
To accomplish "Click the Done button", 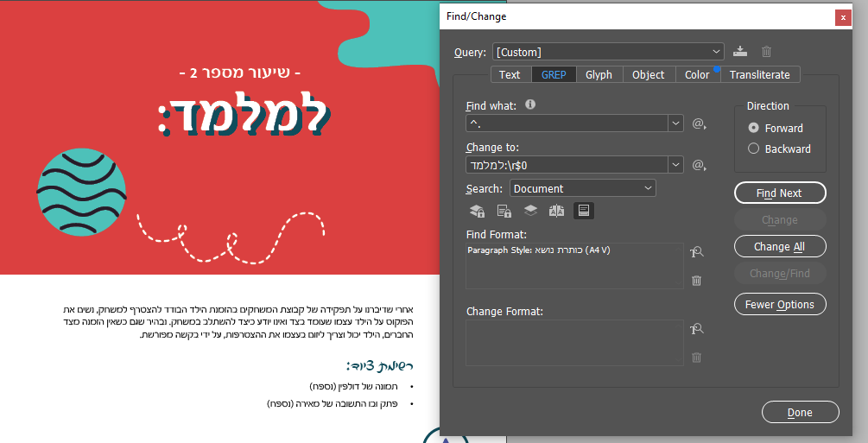I will (800, 412).
